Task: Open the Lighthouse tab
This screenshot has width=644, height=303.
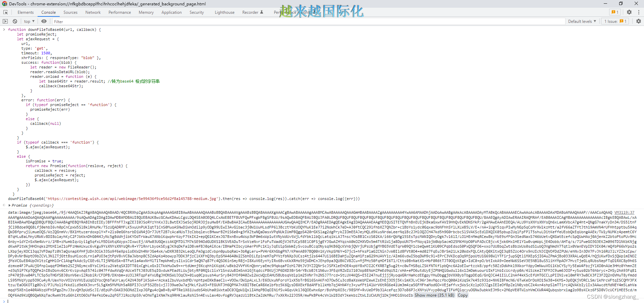Action: (x=225, y=12)
